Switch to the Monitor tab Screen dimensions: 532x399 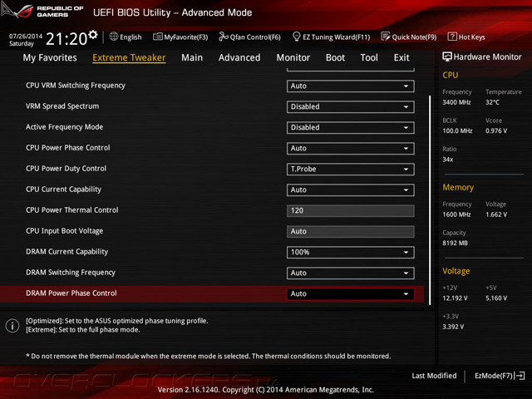point(293,57)
